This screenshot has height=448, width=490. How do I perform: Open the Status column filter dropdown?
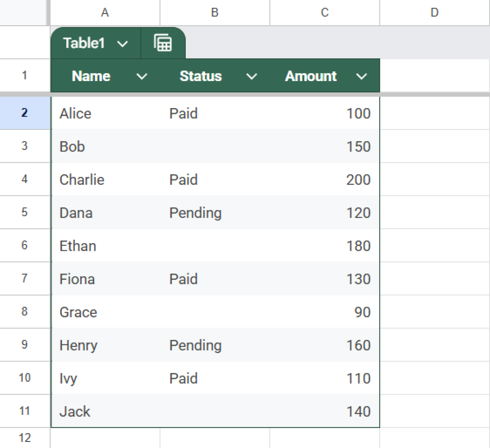[252, 76]
